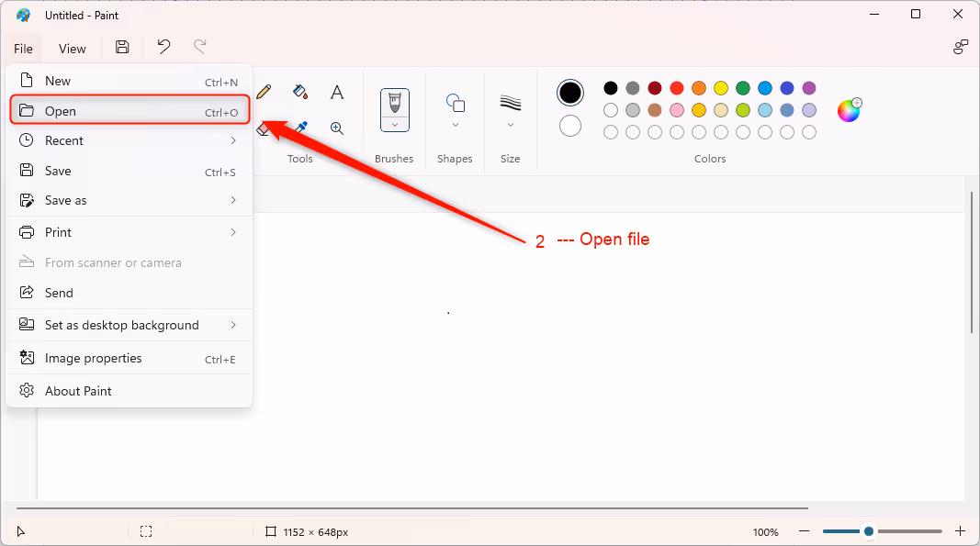
Task: Maximize the Paint window
Action: 916,15
